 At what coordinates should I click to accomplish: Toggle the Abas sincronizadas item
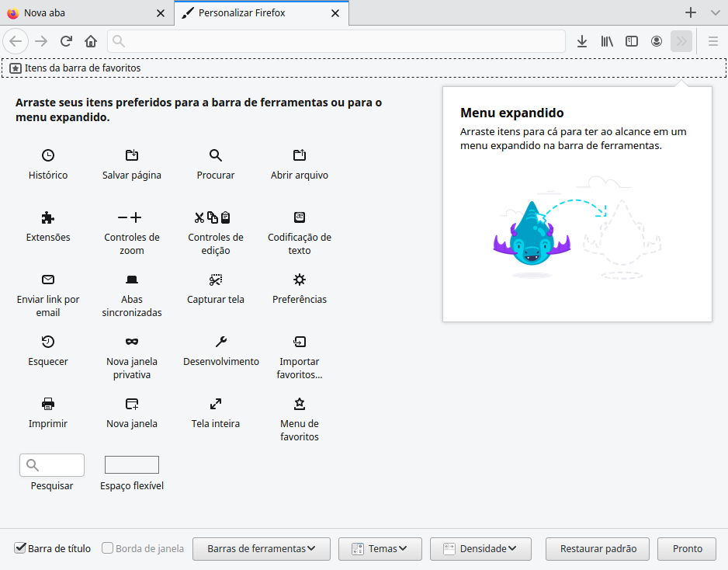pyautogui.click(x=131, y=280)
